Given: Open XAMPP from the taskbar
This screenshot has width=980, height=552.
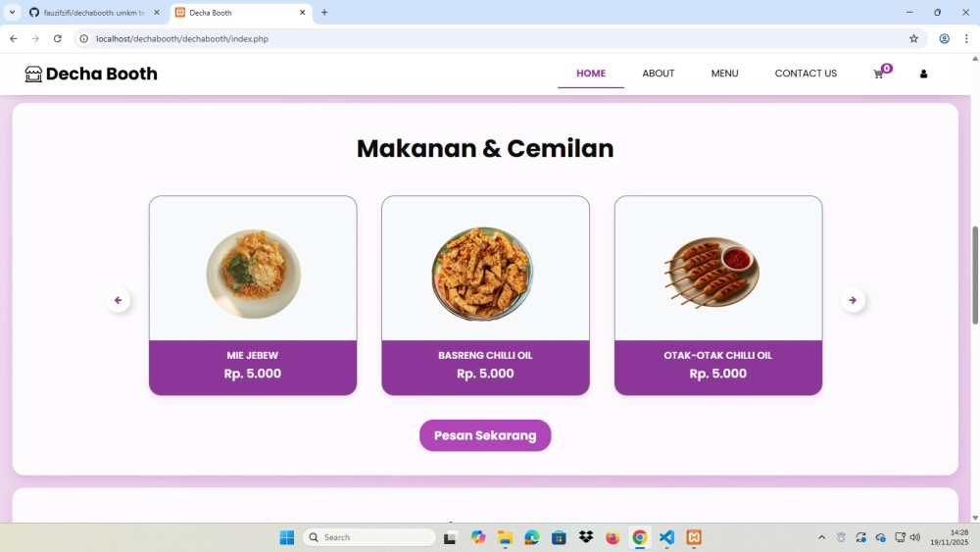Looking at the screenshot, I should coord(694,537).
